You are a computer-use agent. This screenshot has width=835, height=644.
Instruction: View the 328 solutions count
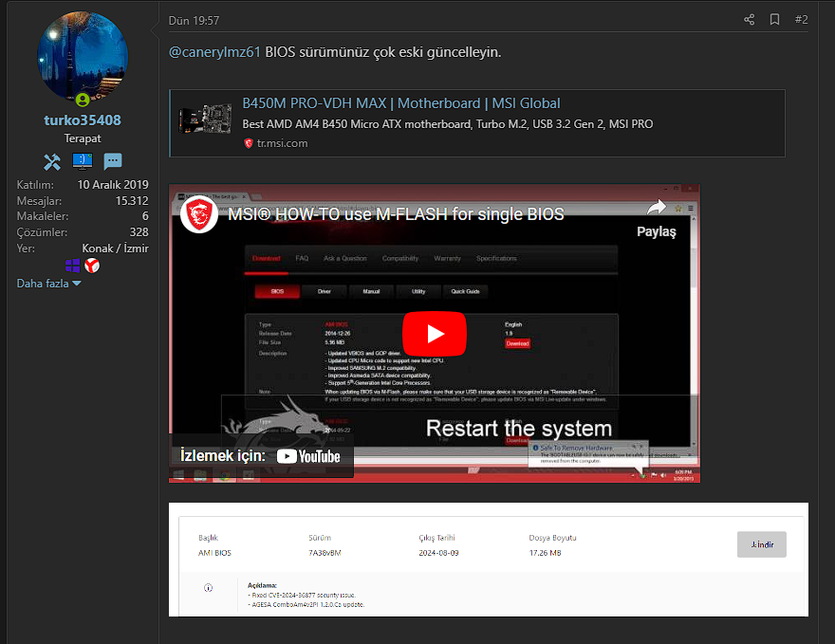139,232
